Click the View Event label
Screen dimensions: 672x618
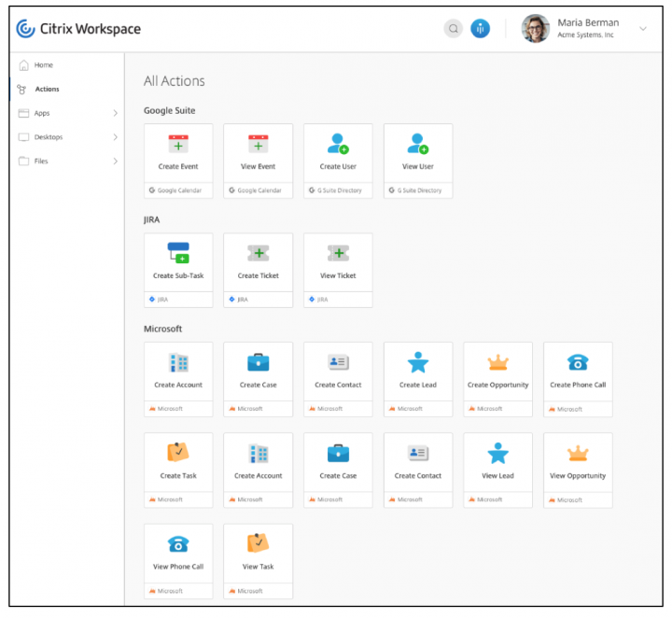(258, 166)
